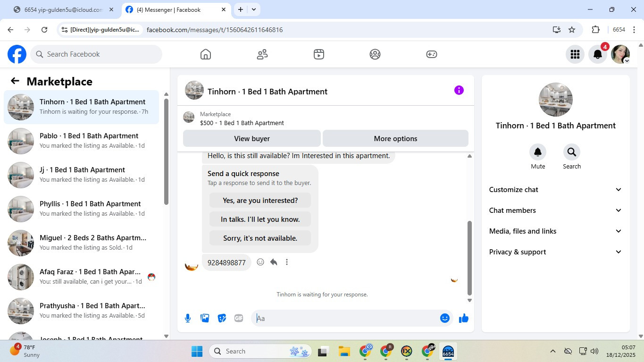Open Phyllis 1 Bed 1 Bath conversation

tap(81, 209)
